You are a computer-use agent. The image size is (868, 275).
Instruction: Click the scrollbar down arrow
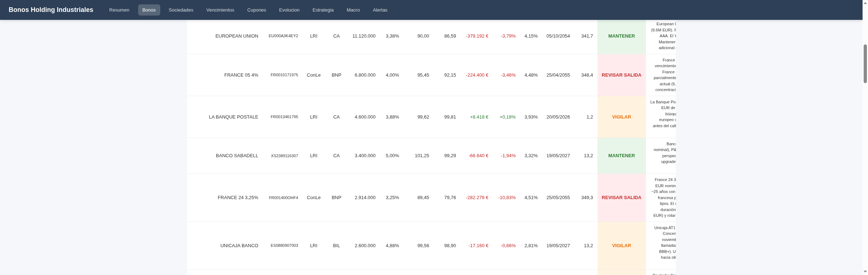pyautogui.click(x=865, y=272)
